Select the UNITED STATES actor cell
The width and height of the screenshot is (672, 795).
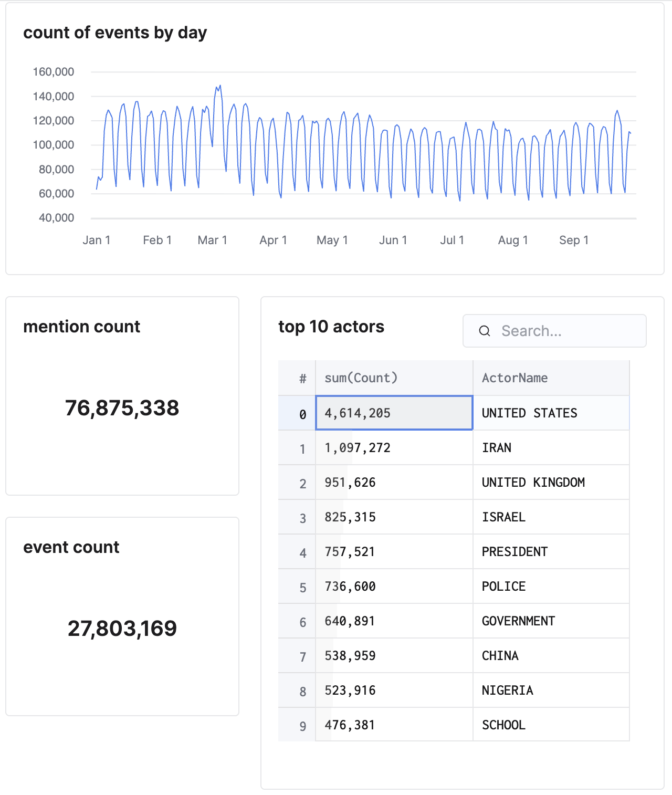(551, 413)
